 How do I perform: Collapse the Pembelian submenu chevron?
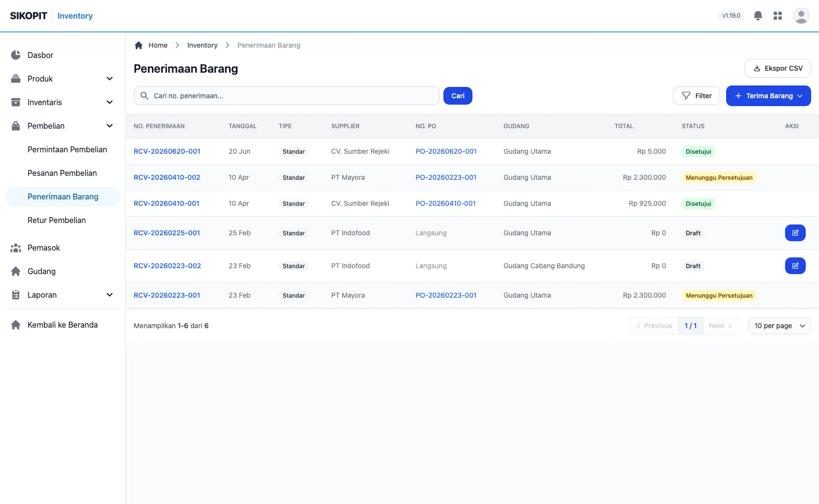(x=110, y=126)
